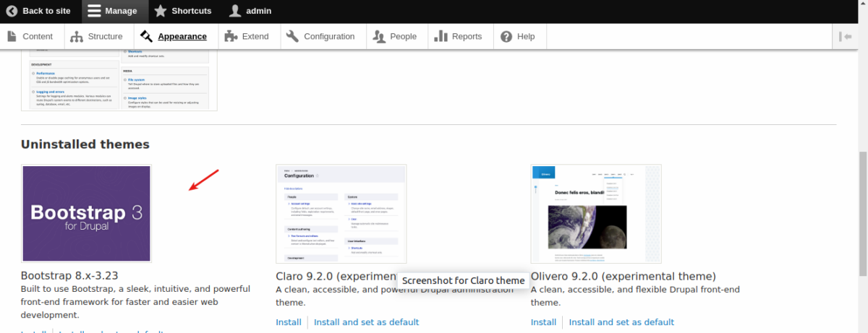Viewport: 868px width, 333px height.
Task: Click the Bootstrap 8.x-3.23 title
Action: (69, 276)
